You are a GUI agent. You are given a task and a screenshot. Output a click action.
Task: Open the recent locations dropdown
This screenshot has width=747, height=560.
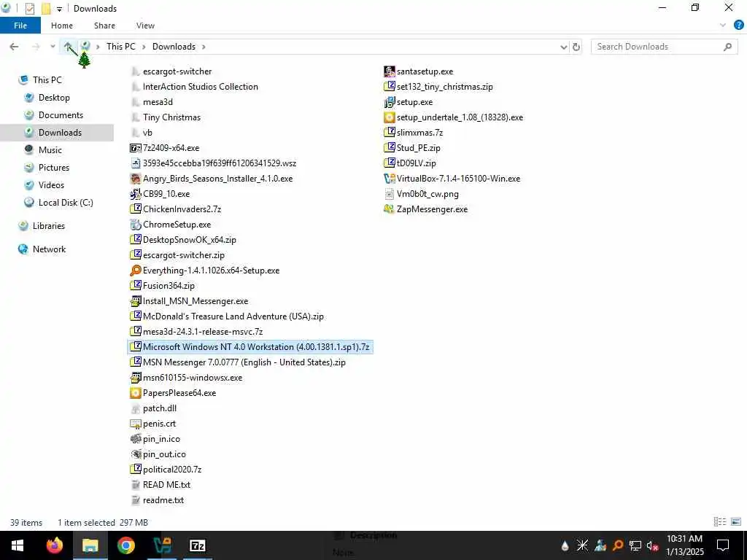tap(53, 47)
